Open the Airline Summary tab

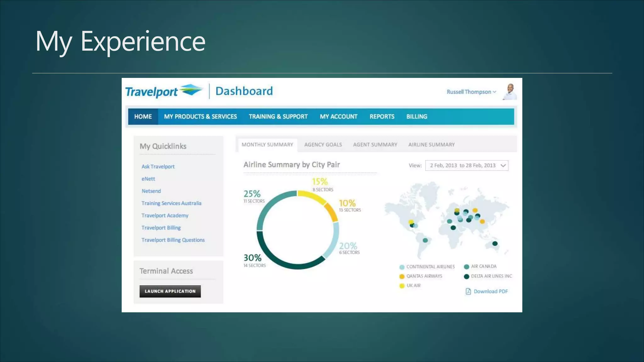pos(431,145)
